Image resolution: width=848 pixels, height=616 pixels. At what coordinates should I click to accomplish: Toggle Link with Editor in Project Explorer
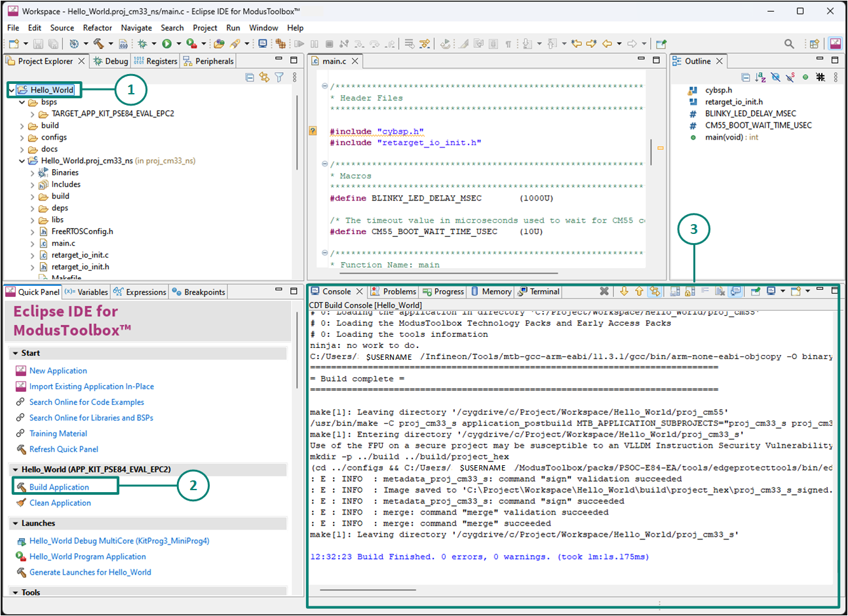[x=264, y=77]
